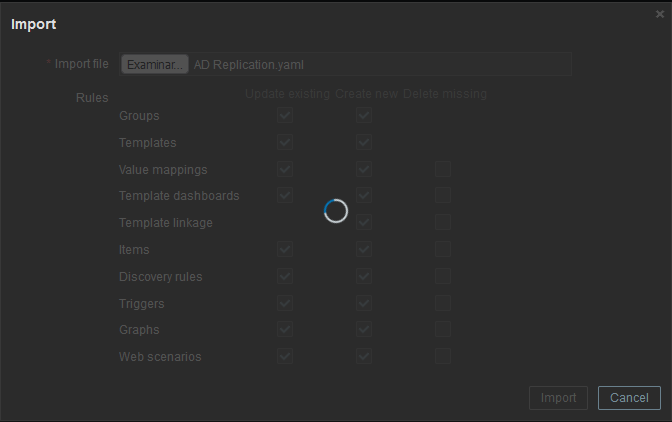Enable Delete missing for Web scenarios
The image size is (672, 422).
pyautogui.click(x=443, y=357)
